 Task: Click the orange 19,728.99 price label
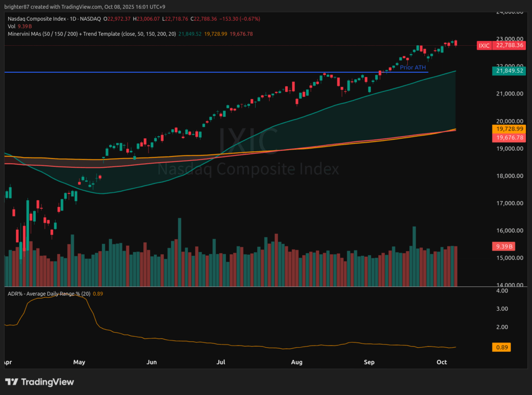click(x=509, y=128)
